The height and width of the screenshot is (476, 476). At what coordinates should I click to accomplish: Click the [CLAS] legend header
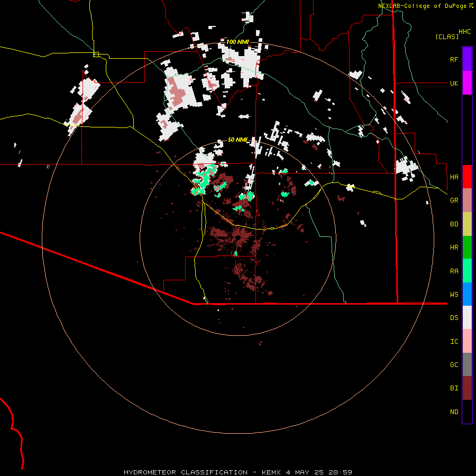point(447,36)
